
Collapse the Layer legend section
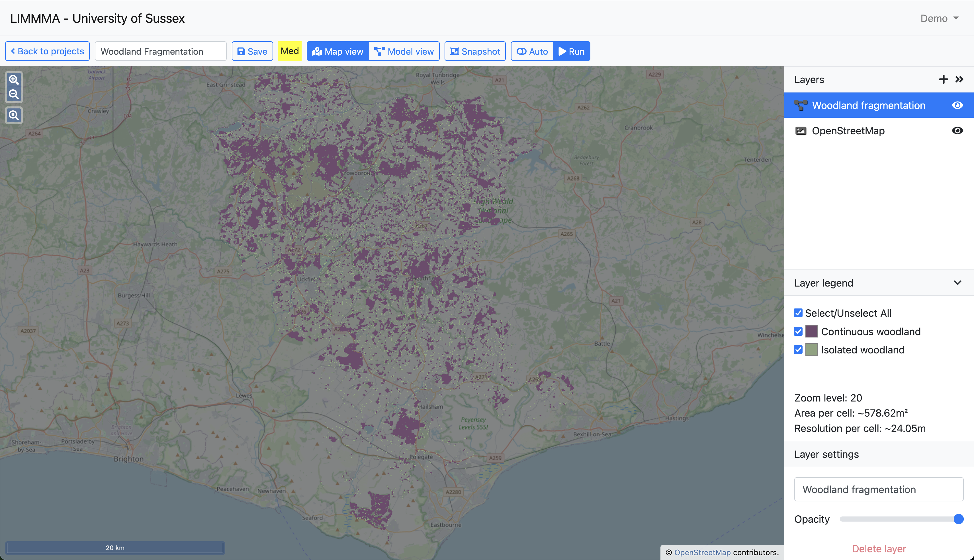(x=958, y=283)
